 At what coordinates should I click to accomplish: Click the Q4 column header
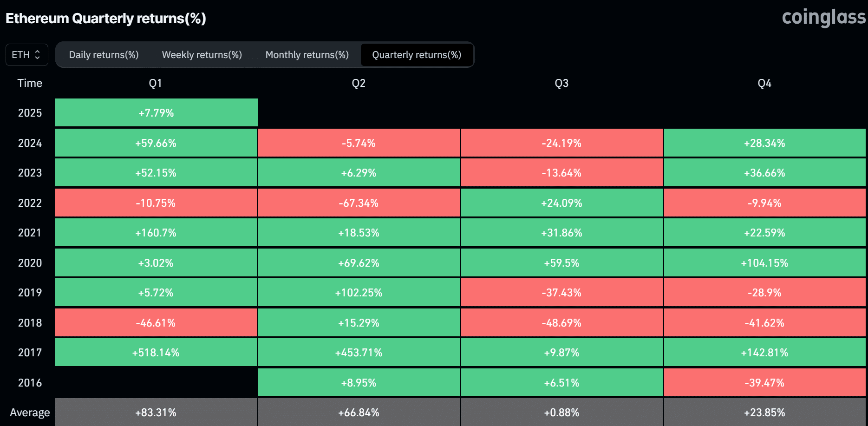tap(764, 83)
